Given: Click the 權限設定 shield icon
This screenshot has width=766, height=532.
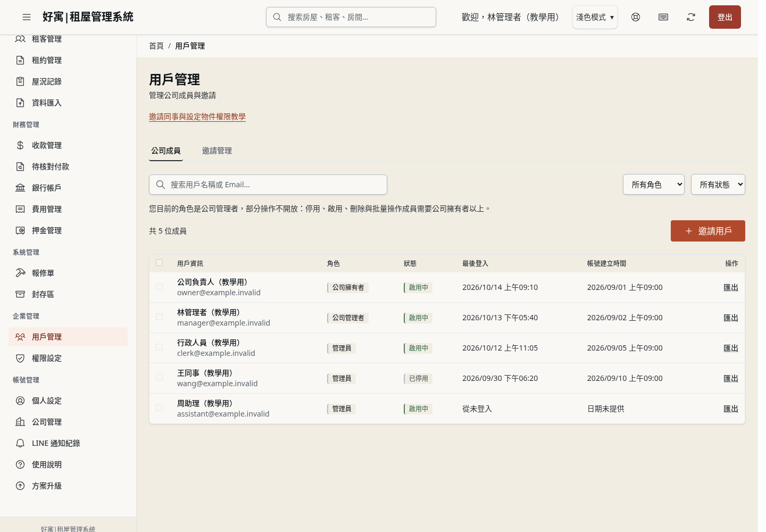Looking at the screenshot, I should (20, 358).
